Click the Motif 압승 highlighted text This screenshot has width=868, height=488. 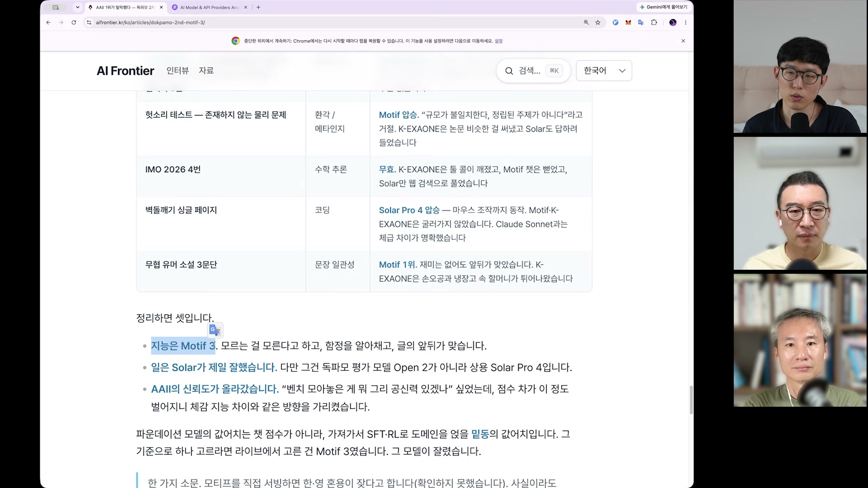click(399, 115)
